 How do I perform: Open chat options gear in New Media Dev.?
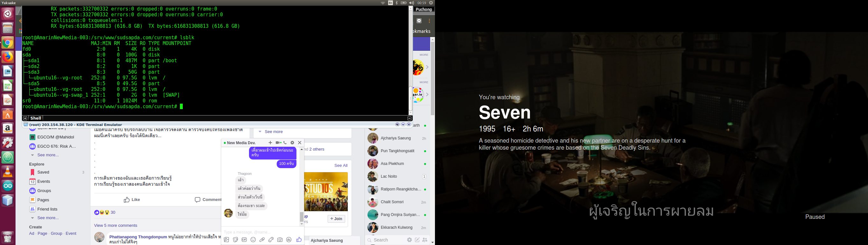click(293, 143)
